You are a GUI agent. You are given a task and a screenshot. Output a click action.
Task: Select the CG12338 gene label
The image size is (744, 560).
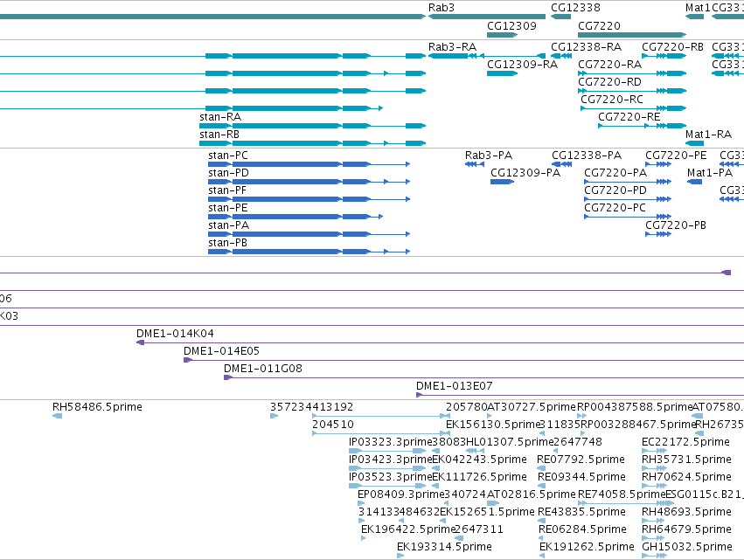coord(575,8)
